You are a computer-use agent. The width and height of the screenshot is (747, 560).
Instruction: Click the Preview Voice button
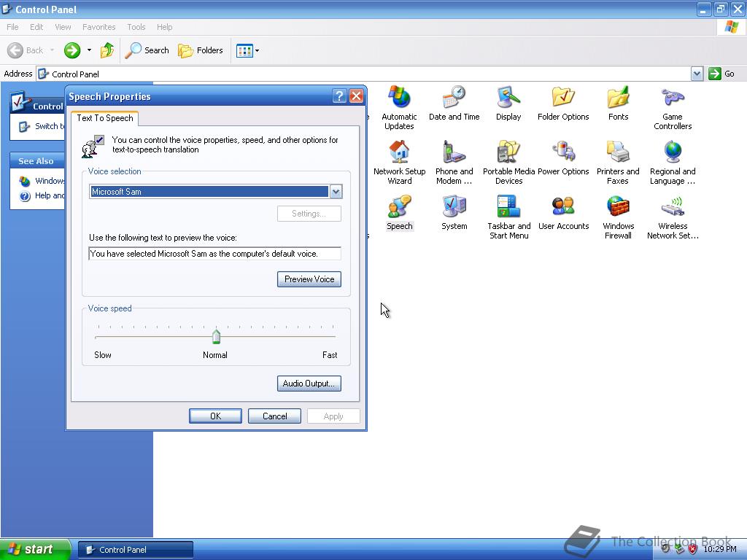[x=309, y=279]
